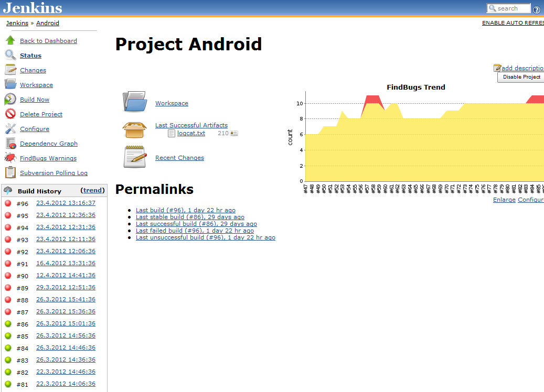
Task: Select Delete Project link
Action: 41,114
